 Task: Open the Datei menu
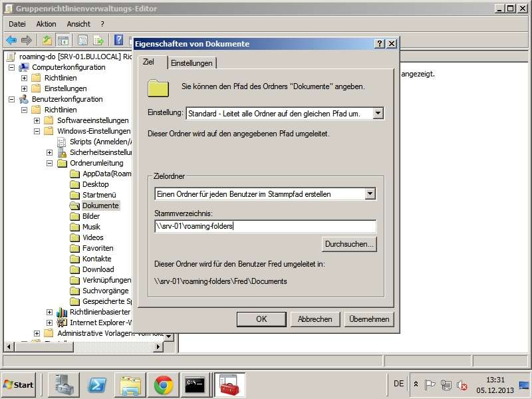coord(17,24)
